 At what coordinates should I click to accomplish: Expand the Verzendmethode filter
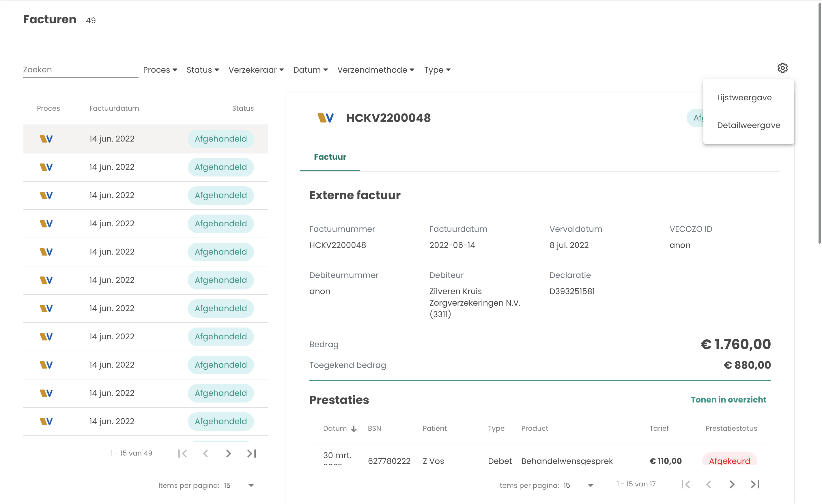click(x=375, y=70)
